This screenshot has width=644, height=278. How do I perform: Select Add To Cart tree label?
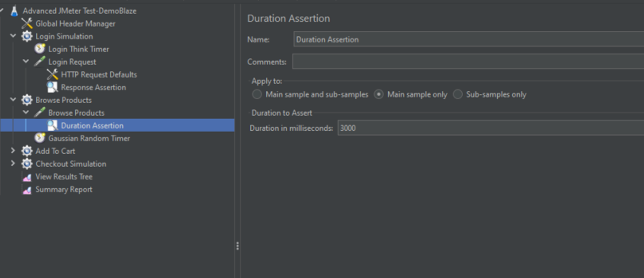click(x=55, y=151)
